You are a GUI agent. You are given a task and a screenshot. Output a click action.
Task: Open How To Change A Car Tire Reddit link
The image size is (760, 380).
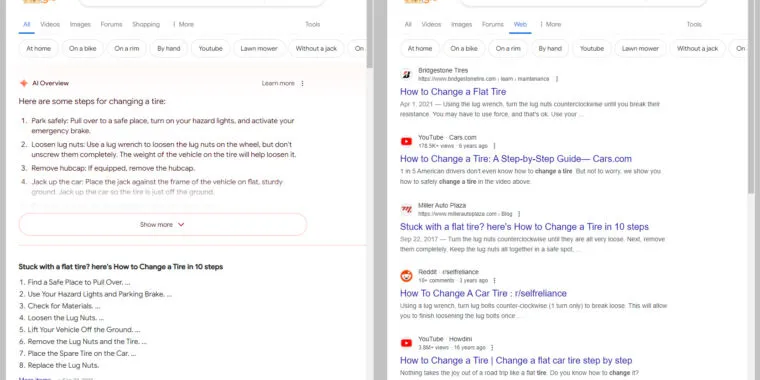point(483,293)
